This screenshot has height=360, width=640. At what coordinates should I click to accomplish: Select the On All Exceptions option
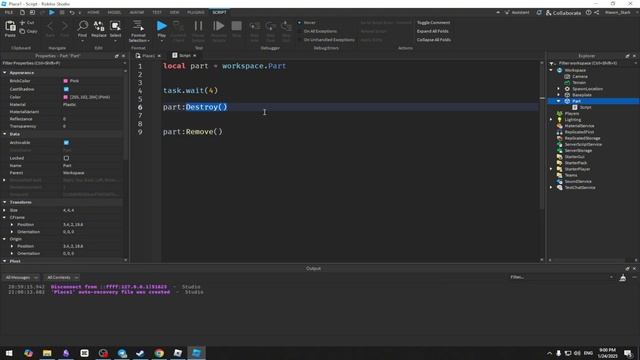click(x=318, y=31)
